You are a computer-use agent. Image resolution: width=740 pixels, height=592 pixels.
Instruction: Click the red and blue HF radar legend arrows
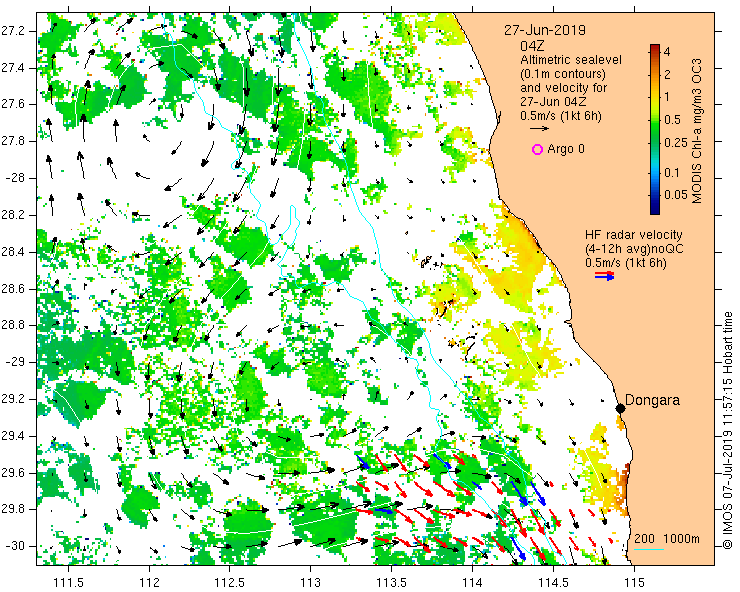605,276
